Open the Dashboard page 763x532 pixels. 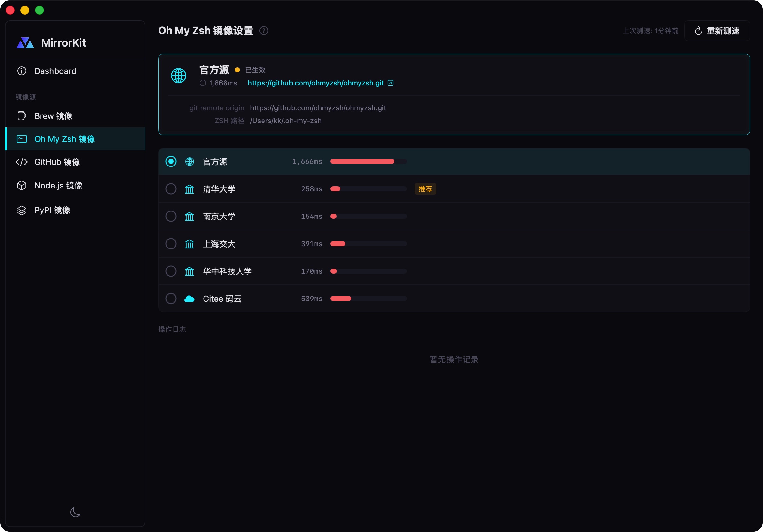pyautogui.click(x=75, y=71)
